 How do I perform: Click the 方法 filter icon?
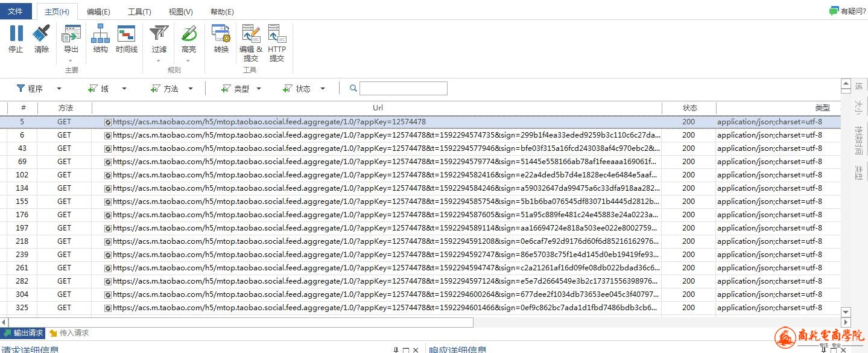[156, 89]
